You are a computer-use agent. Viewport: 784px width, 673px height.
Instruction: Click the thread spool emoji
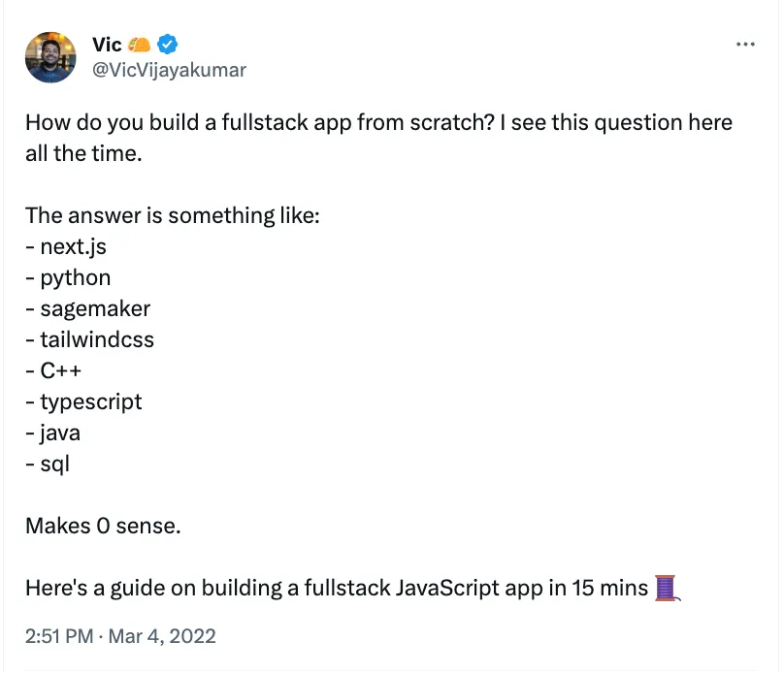pyautogui.click(x=667, y=588)
